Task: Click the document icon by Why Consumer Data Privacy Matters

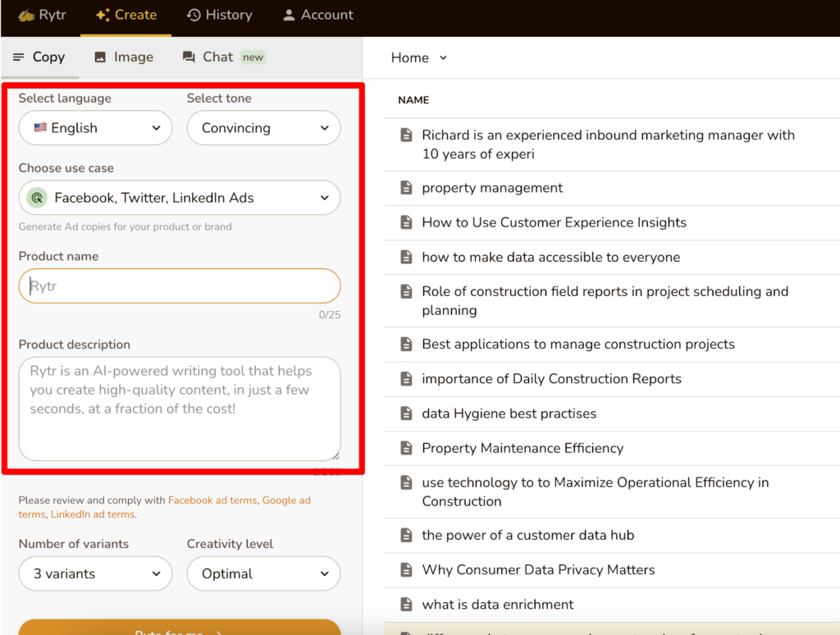Action: pyautogui.click(x=405, y=569)
